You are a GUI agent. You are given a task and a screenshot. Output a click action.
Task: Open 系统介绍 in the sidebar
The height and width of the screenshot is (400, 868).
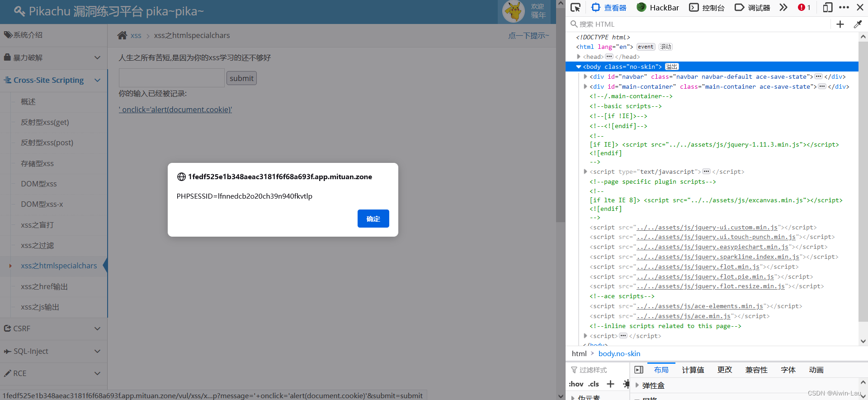click(x=53, y=35)
